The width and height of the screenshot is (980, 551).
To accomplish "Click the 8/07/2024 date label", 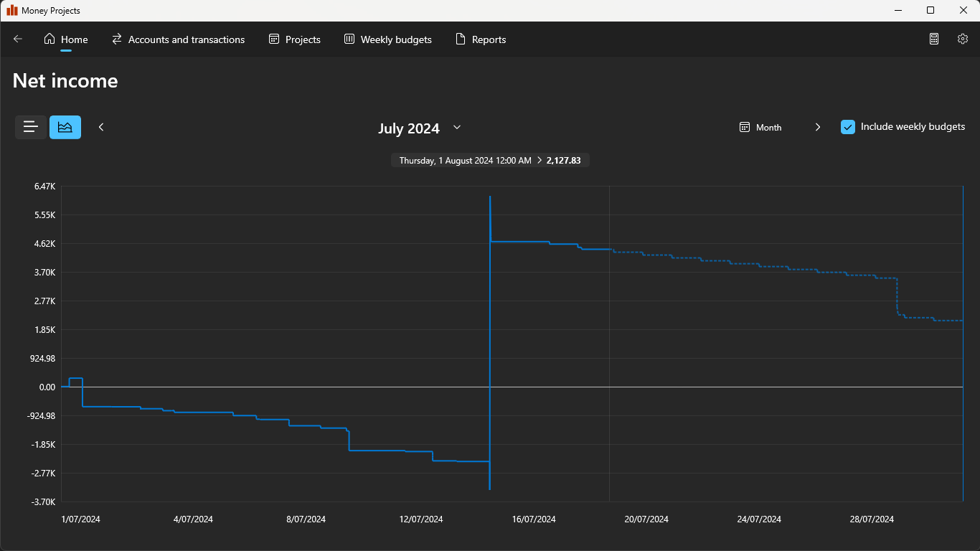I will 306,519.
